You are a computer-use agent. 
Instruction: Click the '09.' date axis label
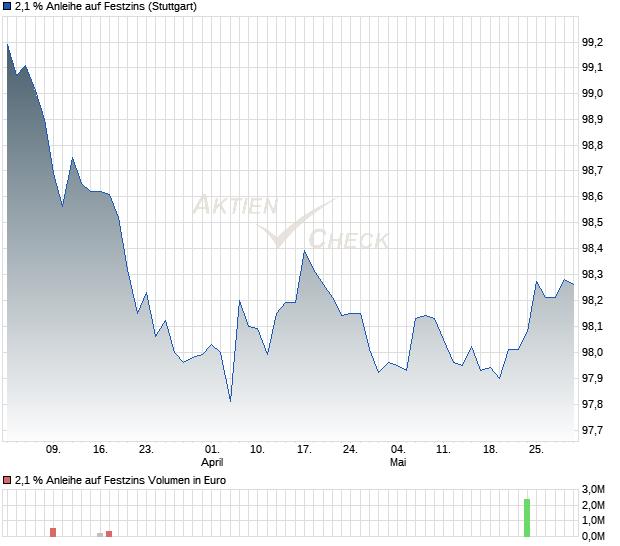(53, 450)
